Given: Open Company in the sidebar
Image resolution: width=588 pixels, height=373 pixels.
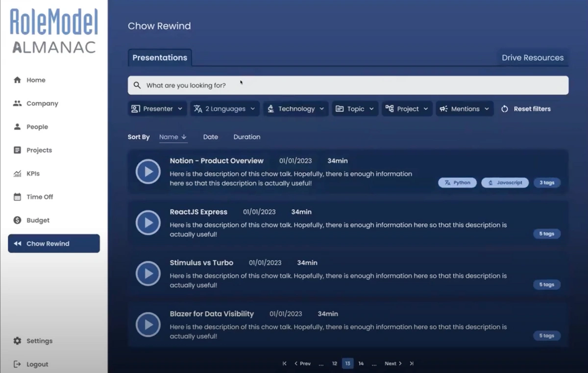Looking at the screenshot, I should (x=54, y=103).
